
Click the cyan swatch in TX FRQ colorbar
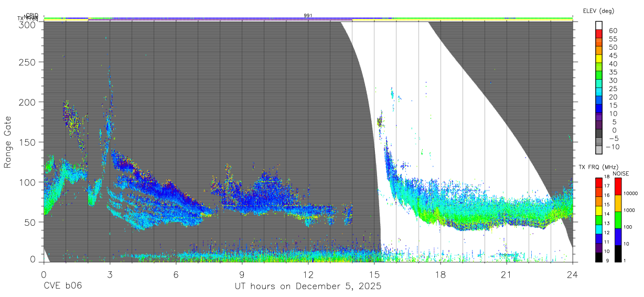click(x=599, y=228)
